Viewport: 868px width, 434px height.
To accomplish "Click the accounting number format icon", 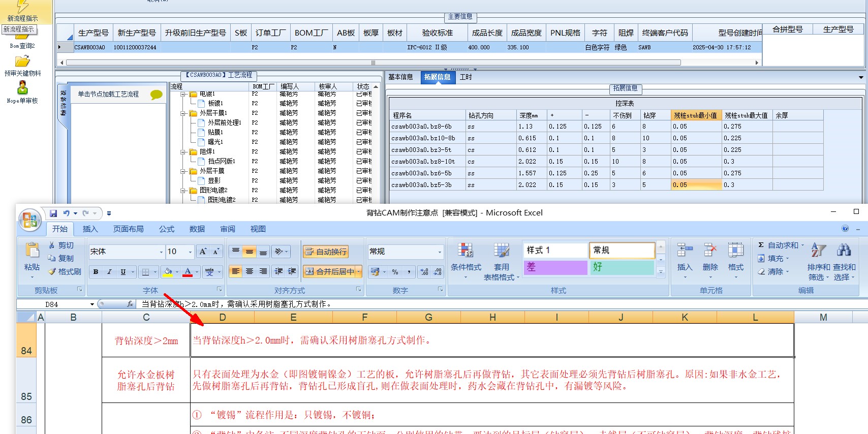I will point(375,272).
